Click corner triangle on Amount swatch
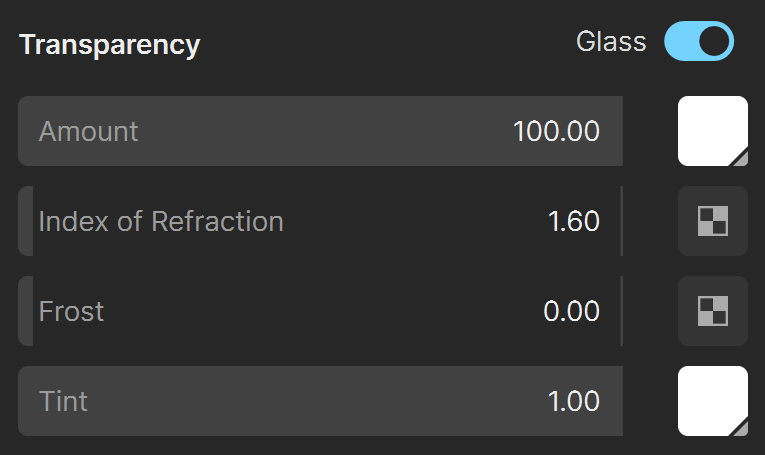The image size is (765, 455). point(740,158)
